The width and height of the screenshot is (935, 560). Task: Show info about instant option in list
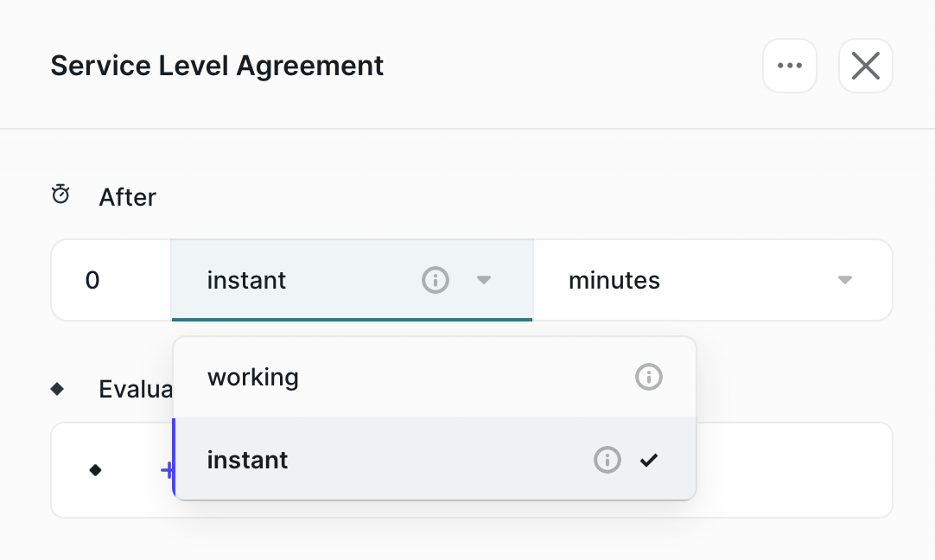click(x=607, y=460)
